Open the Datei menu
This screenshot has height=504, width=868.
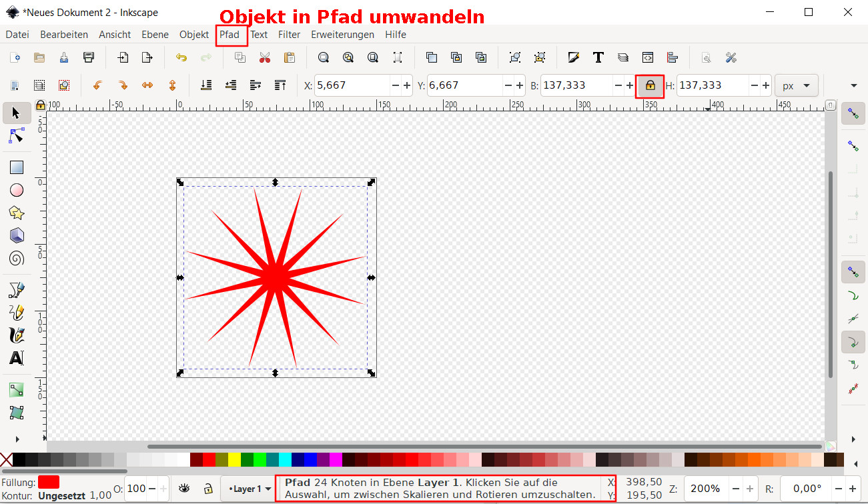coord(17,35)
